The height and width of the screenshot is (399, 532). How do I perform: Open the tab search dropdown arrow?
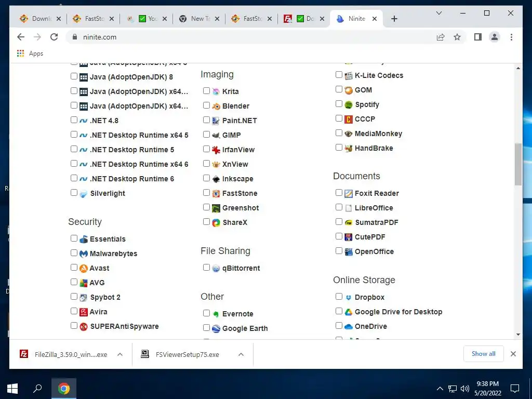pyautogui.click(x=438, y=13)
